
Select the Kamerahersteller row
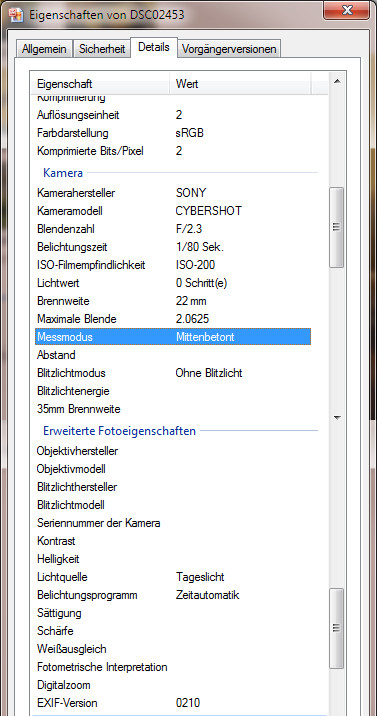(173, 193)
